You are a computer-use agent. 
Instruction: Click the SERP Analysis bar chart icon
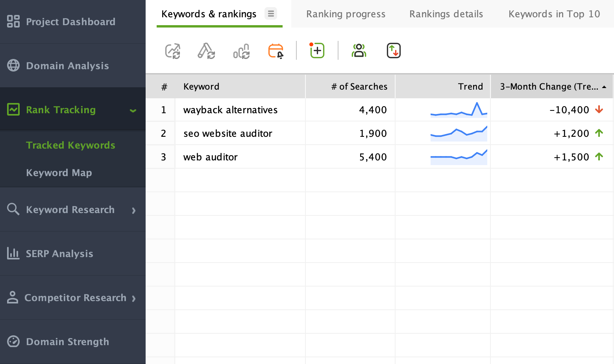pos(13,253)
